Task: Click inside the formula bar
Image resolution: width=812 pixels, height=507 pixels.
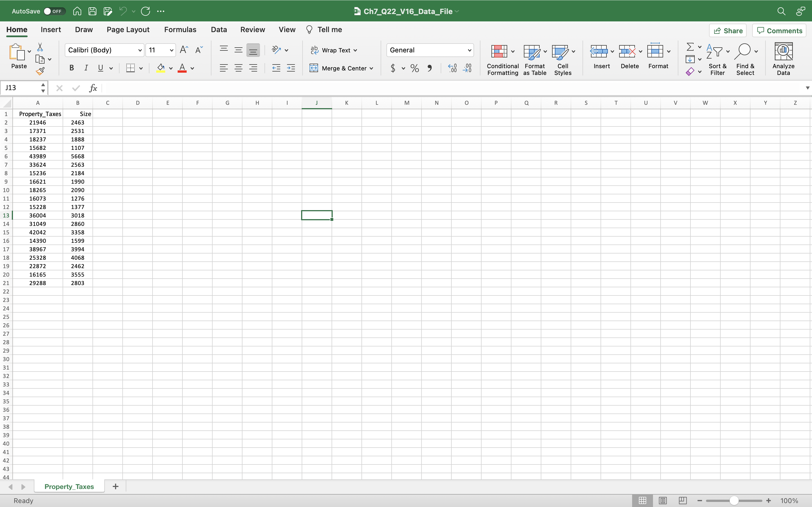Action: [268, 88]
